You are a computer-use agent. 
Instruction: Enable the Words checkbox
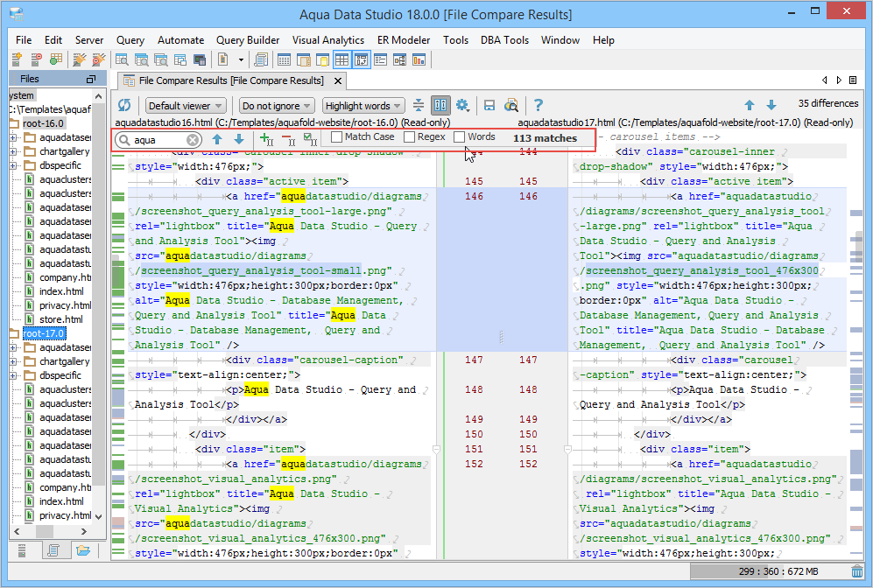click(x=460, y=137)
